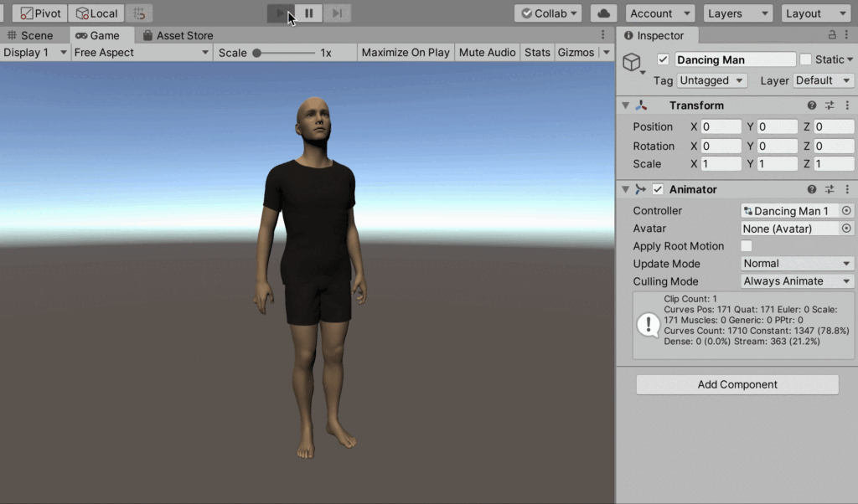Open Transform context menu

[x=847, y=105]
